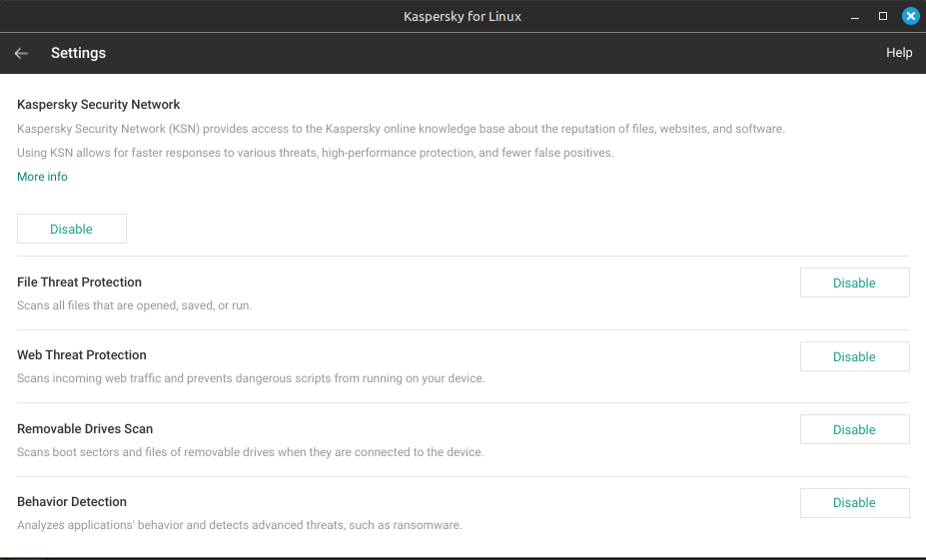Viewport: 926px width, 560px height.
Task: Select the File Threat Protection heading
Action: (x=79, y=282)
